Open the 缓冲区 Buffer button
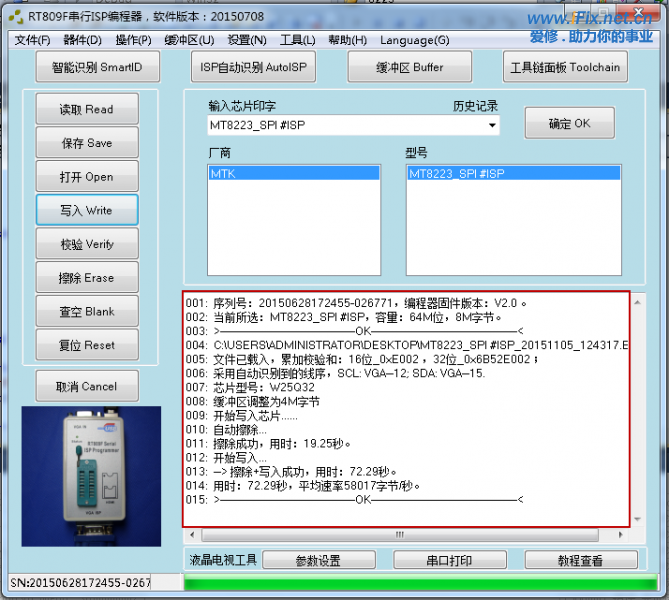The height and width of the screenshot is (600, 669). tap(410, 68)
